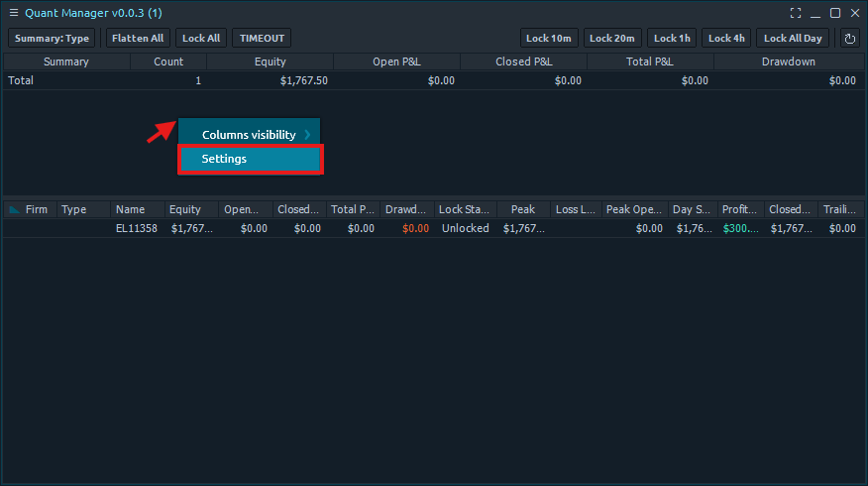Maximize the Quant Manager window

tap(835, 13)
